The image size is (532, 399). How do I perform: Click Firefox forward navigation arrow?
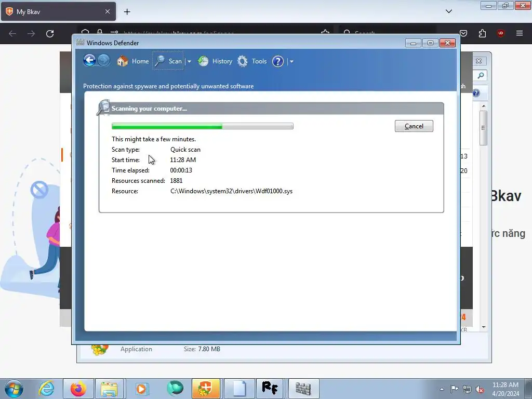coord(31,34)
